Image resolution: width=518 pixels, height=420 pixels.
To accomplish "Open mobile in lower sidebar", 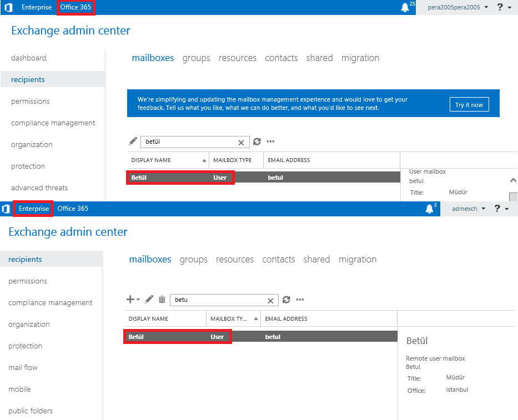I will (19, 389).
